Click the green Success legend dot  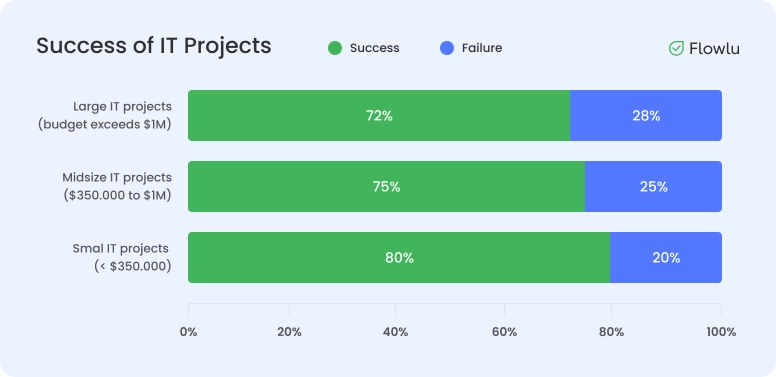(x=335, y=48)
